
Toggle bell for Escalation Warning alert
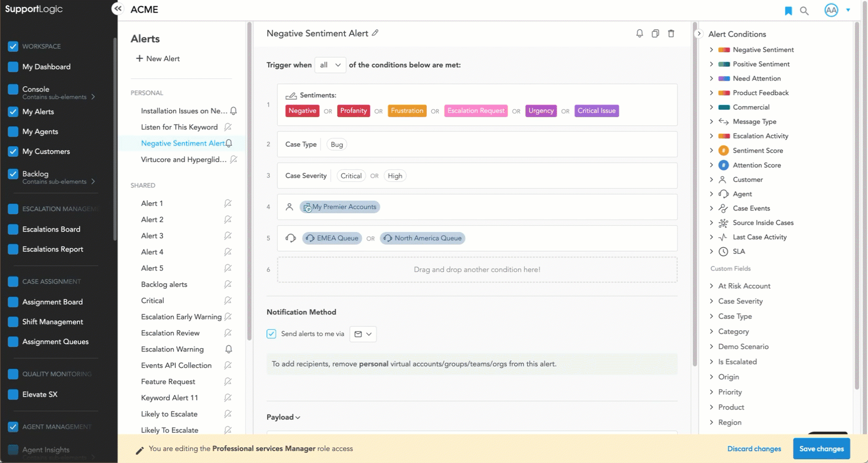coord(229,349)
